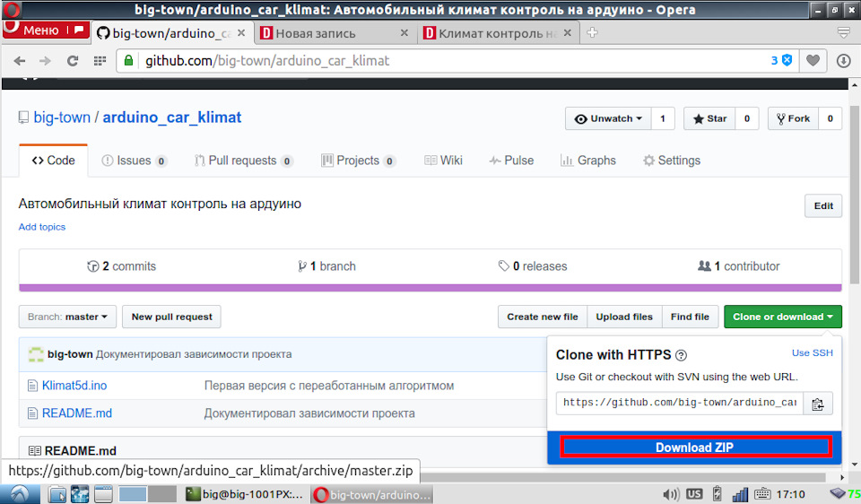861x504 pixels.
Task: Click Edit for repository description
Action: 823,206
